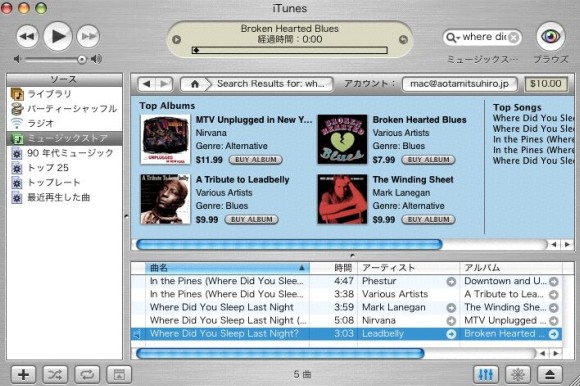Open account mac@aotamitsuhiro.jp field
The image size is (580, 386).
coord(460,84)
